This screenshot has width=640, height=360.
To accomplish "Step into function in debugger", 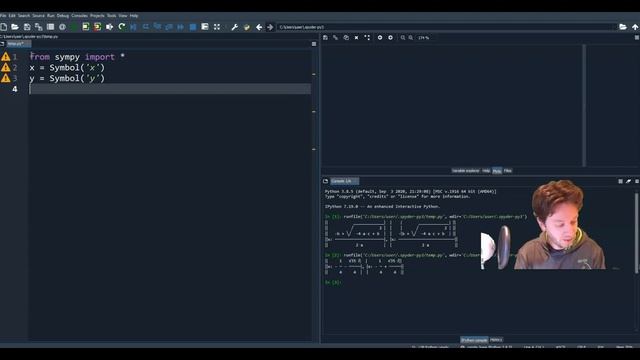I will 157,27.
